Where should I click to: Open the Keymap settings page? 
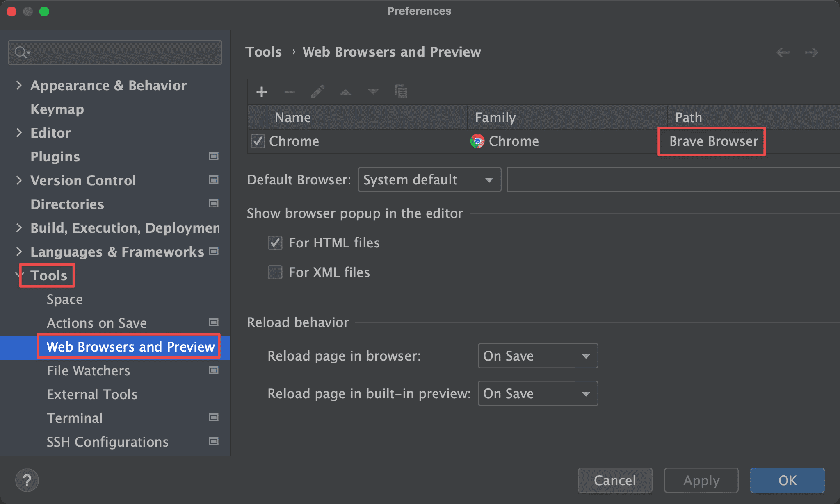pos(57,109)
